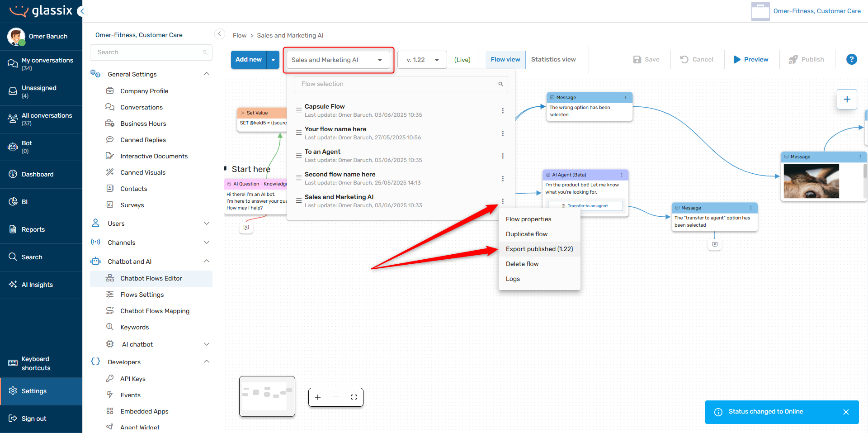
Task: Expand Users section
Action: [x=207, y=224]
